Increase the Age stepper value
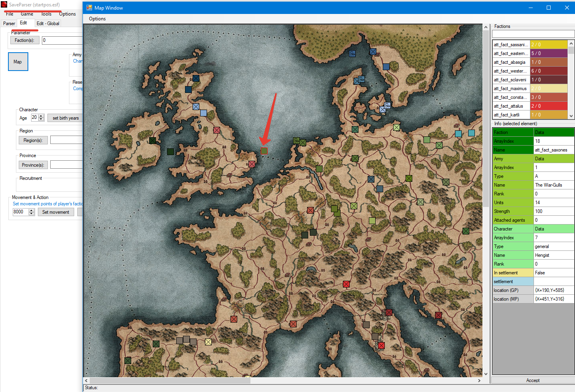The height and width of the screenshot is (392, 575). [41, 116]
